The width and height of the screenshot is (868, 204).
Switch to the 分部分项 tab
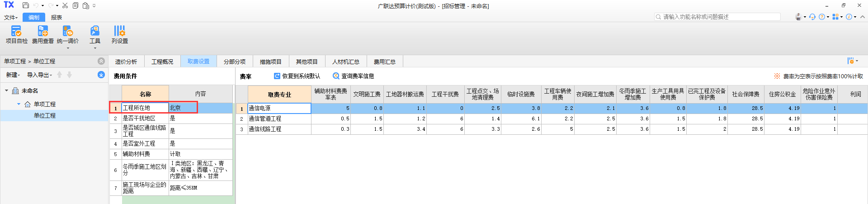[234, 62]
